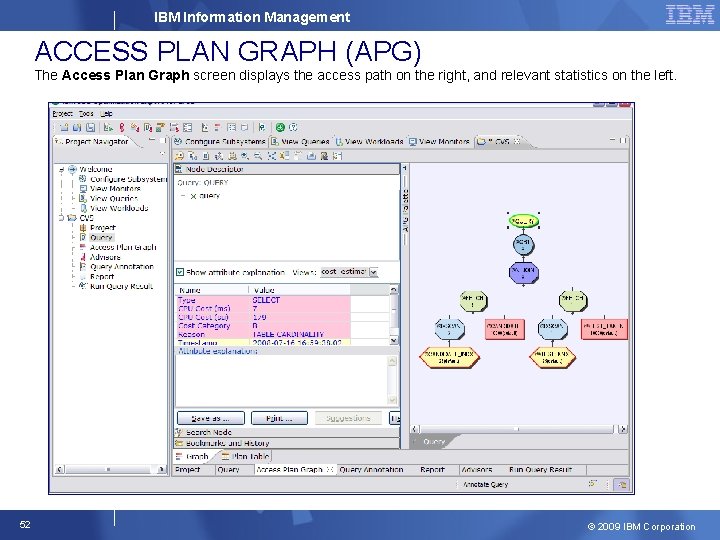Open the Advisors bottom tab
Image resolution: width=720 pixels, height=540 pixels.
click(x=477, y=470)
